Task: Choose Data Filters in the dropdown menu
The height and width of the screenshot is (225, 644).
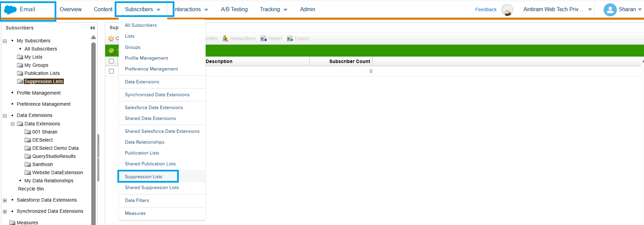Action: 137,200
